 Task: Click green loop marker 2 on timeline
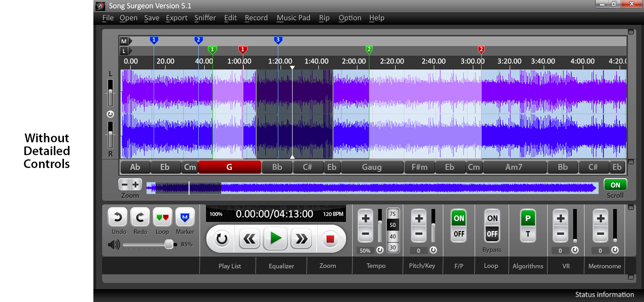coord(369,49)
